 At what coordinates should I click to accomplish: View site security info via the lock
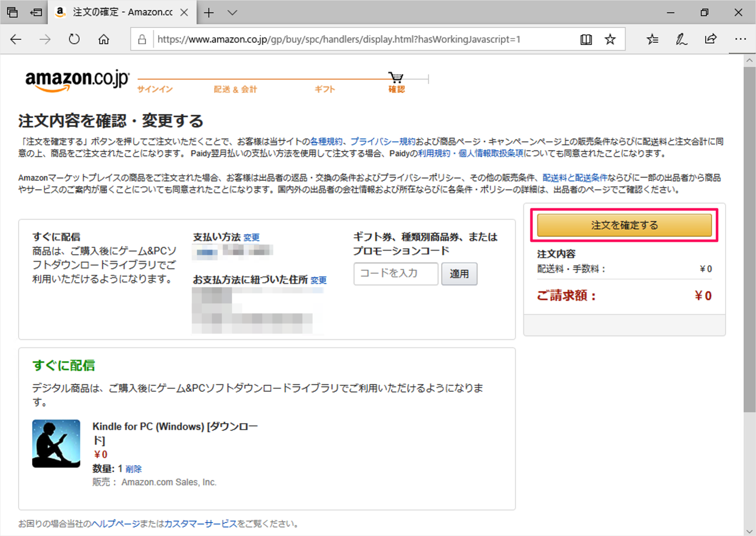tap(142, 39)
